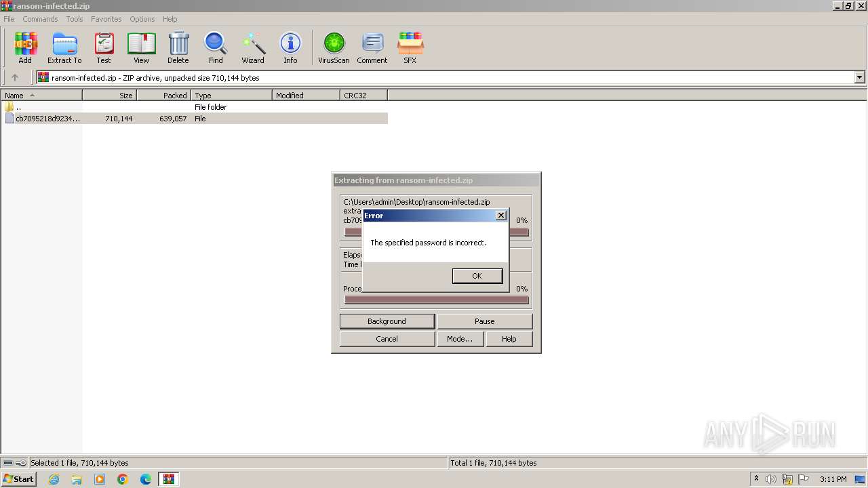Pause the extraction
The height and width of the screenshot is (488, 868).
pos(485,321)
